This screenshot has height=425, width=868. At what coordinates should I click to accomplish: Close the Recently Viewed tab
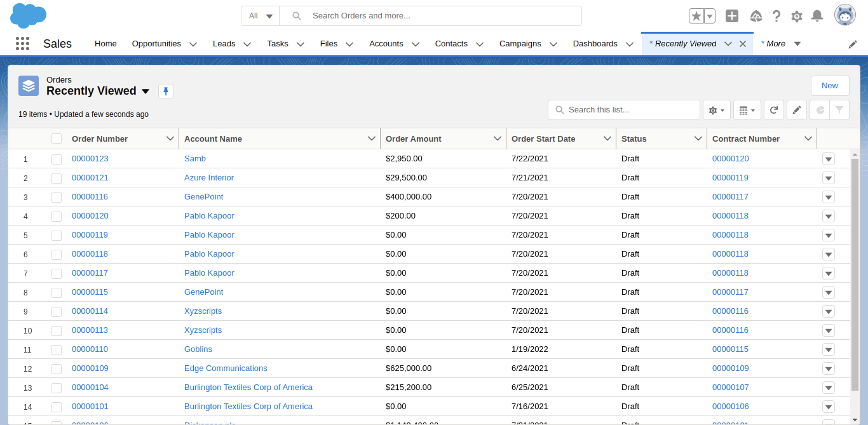point(742,44)
